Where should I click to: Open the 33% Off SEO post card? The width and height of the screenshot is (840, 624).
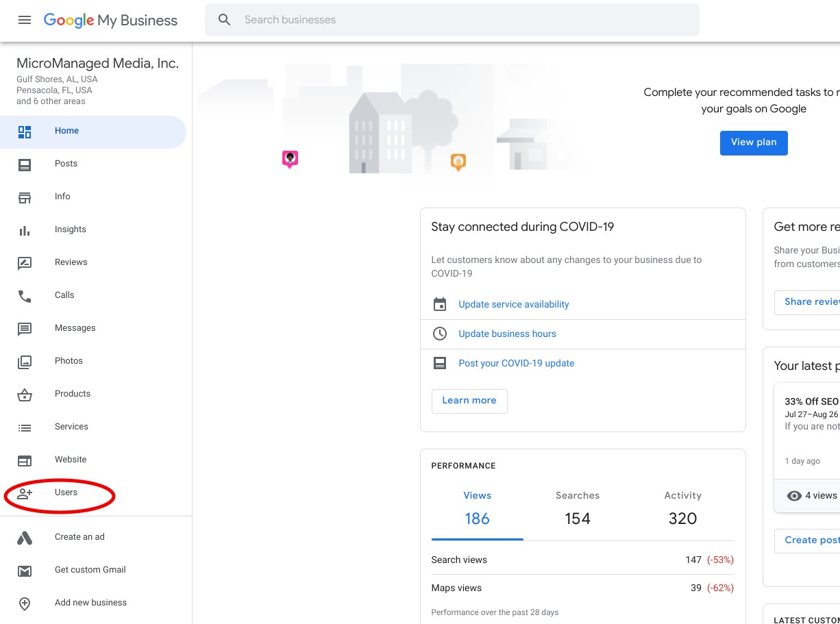[x=807, y=447]
